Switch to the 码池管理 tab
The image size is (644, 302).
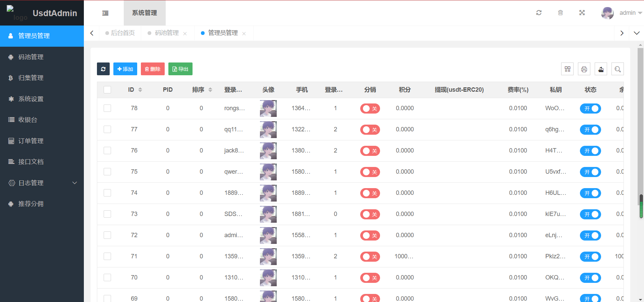pyautogui.click(x=167, y=33)
